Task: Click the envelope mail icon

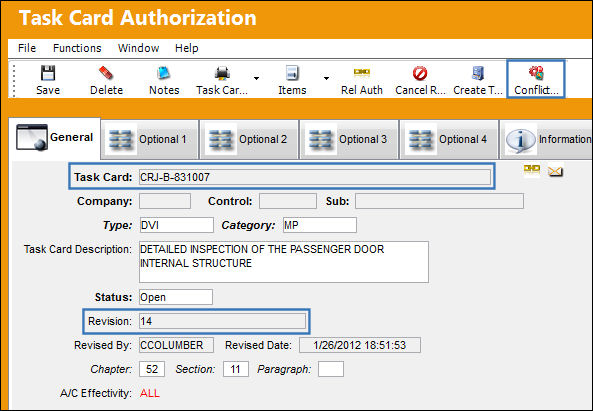Action: point(555,171)
